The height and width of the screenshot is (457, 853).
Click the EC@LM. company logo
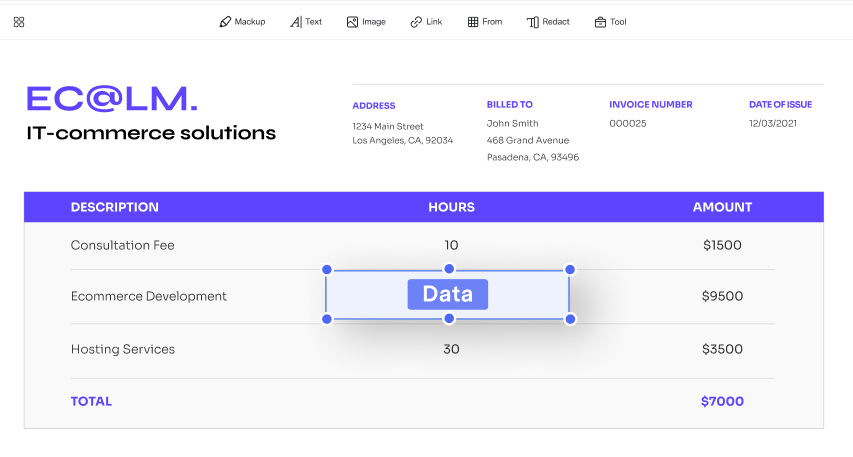tap(112, 98)
